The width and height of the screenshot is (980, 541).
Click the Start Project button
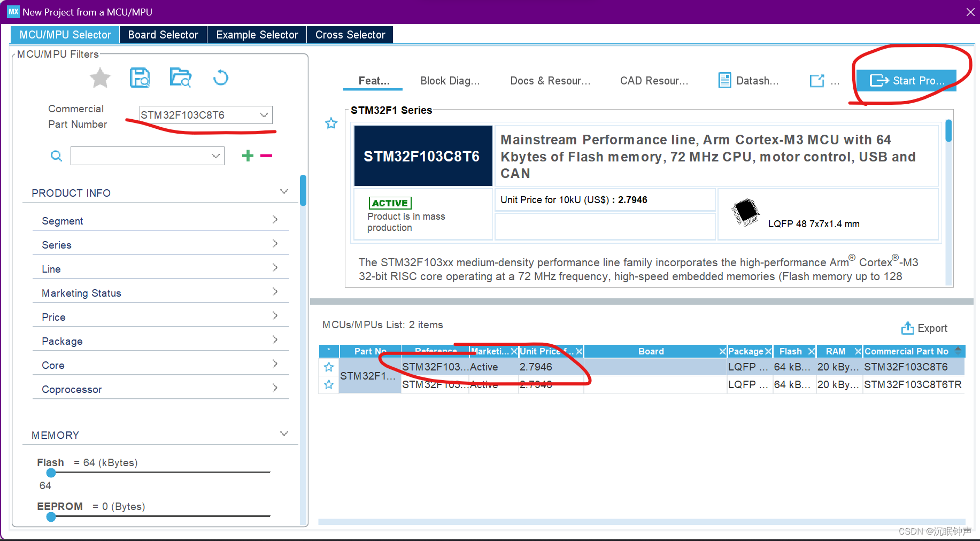pos(906,81)
